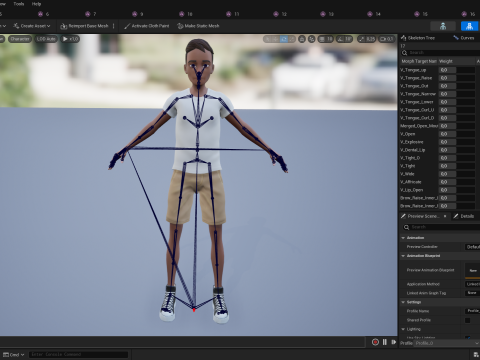Screen dimensions: 480x360
Task: Select the V_Tongue_Out morph target
Action: coord(414,86)
